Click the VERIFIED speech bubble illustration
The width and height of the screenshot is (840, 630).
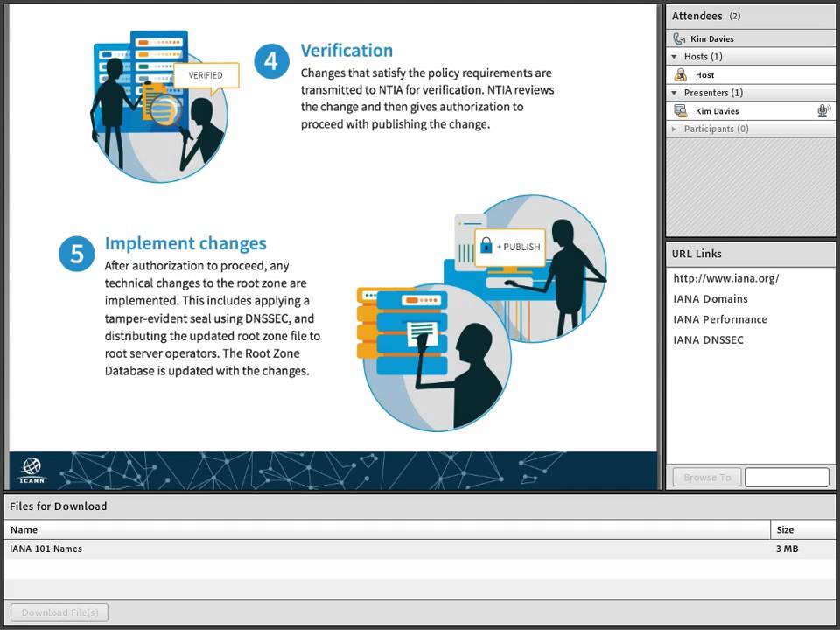coord(206,77)
